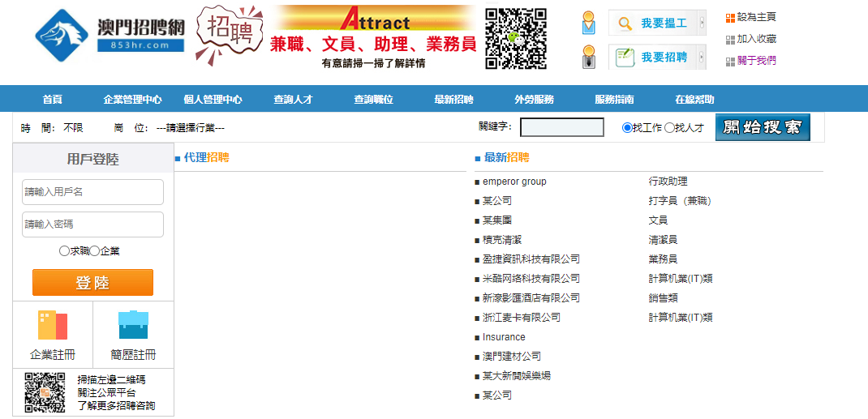Viewport: 868px width, 419px height.
Task: Open the 時間 不限 dropdown
Action: [x=74, y=128]
